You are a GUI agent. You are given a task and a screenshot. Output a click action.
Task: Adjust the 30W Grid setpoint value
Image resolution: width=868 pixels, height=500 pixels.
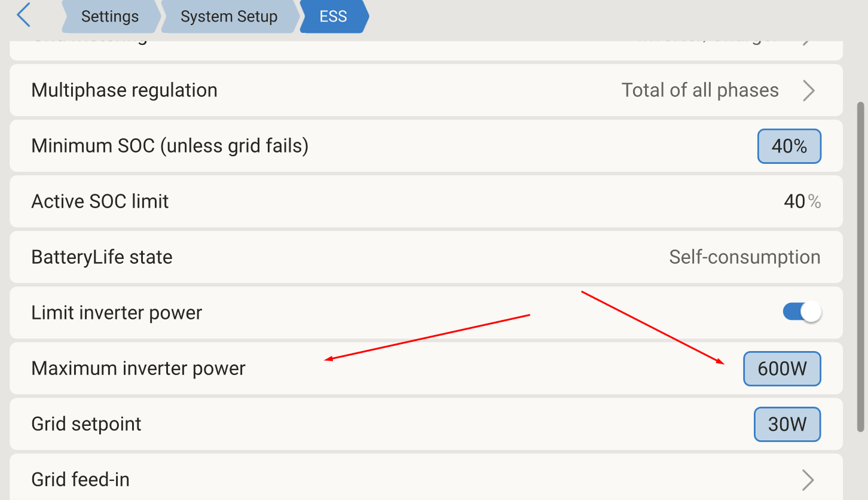pos(787,424)
